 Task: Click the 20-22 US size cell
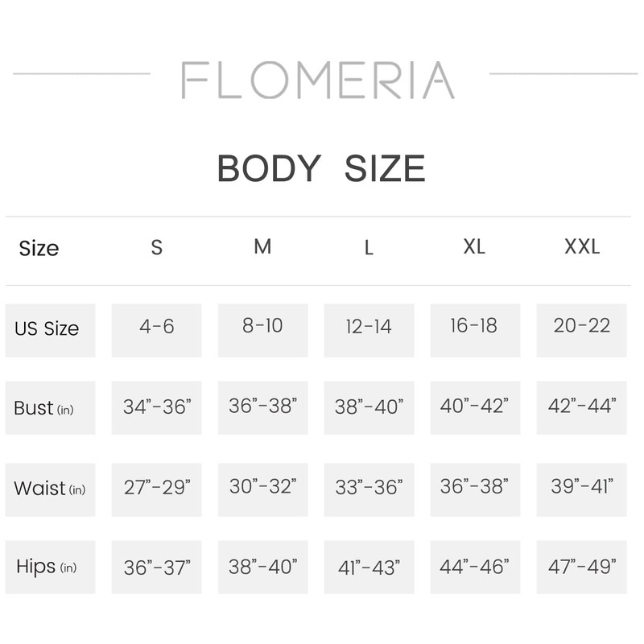point(581,326)
